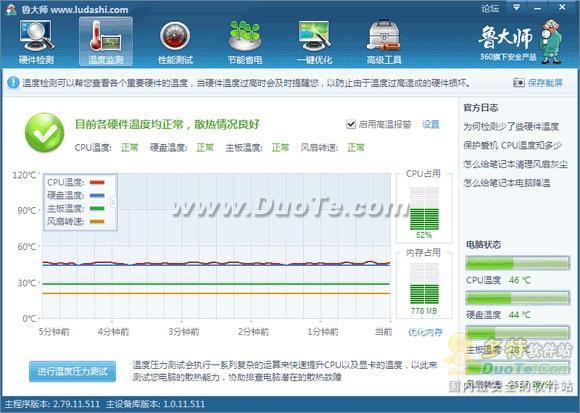This screenshot has width=580, height=413.
Task: Click the temperature history line chart
Action: pos(216,246)
